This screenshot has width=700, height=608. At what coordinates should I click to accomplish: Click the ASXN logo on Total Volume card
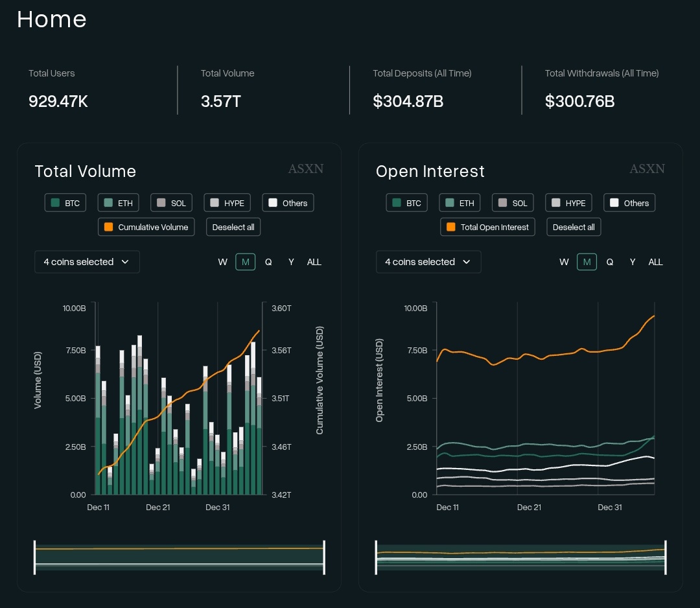click(306, 169)
